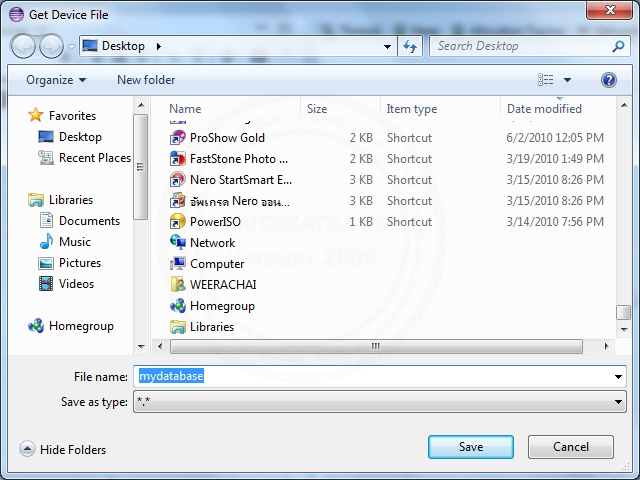This screenshot has height=480, width=640.
Task: Click the refresh icon beside address bar
Action: pos(410,46)
